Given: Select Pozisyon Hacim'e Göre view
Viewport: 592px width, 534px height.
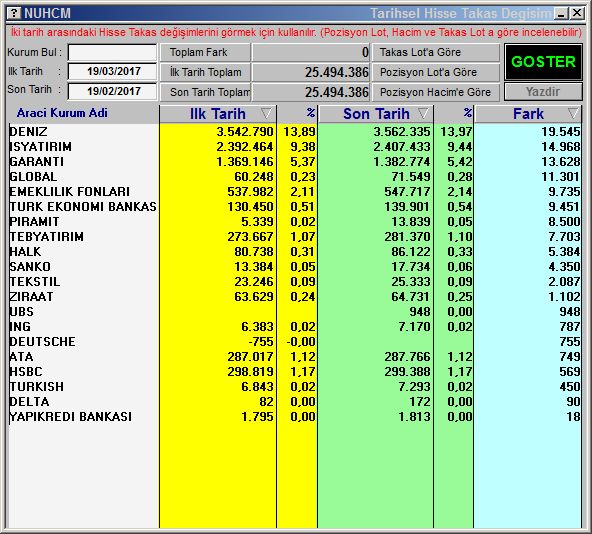Looking at the screenshot, I should [x=436, y=92].
